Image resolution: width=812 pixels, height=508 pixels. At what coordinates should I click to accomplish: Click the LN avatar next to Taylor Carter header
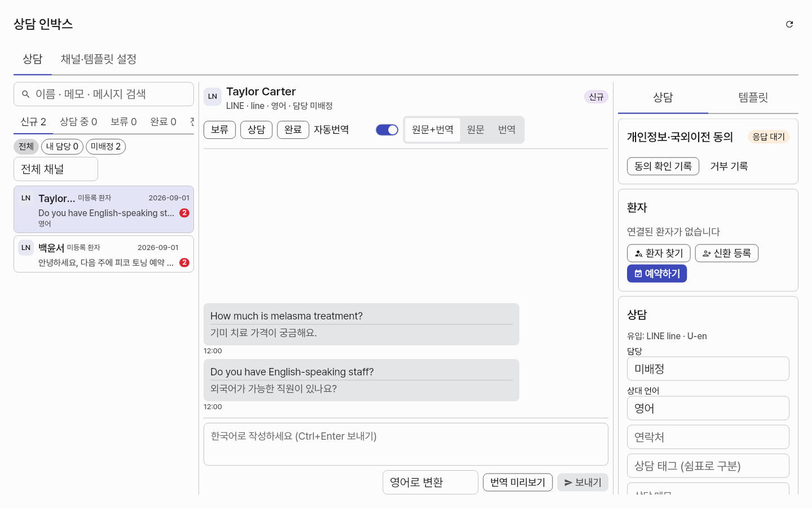213,97
